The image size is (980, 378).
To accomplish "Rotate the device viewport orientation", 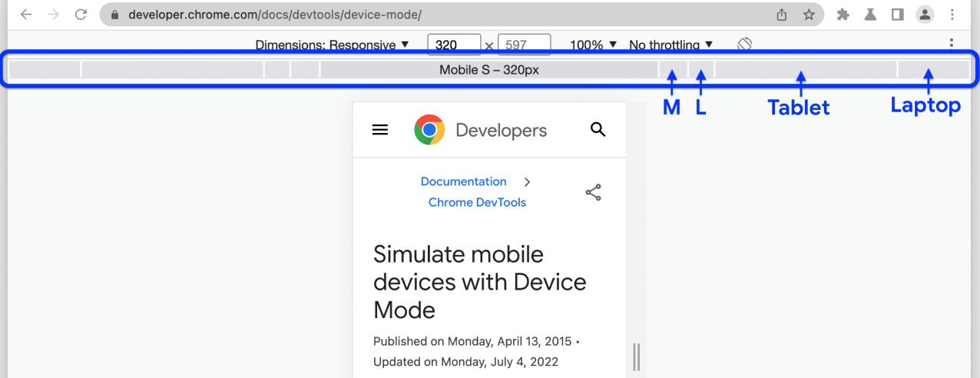I will pyautogui.click(x=743, y=45).
